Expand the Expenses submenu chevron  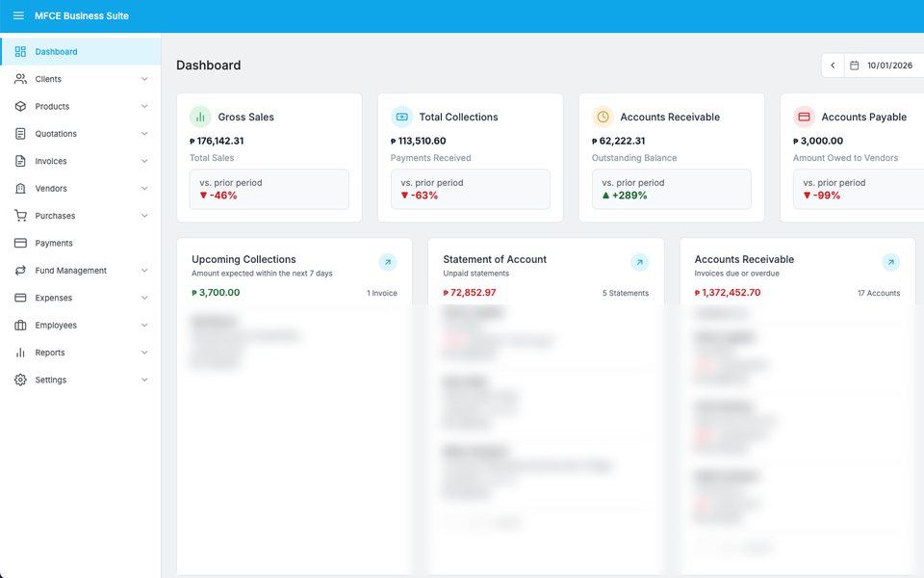(144, 298)
